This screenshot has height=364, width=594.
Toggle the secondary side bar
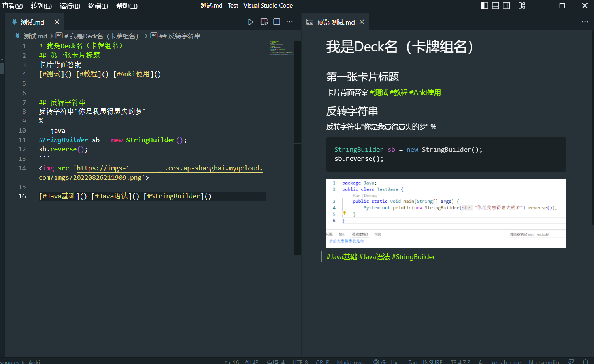(x=506, y=6)
